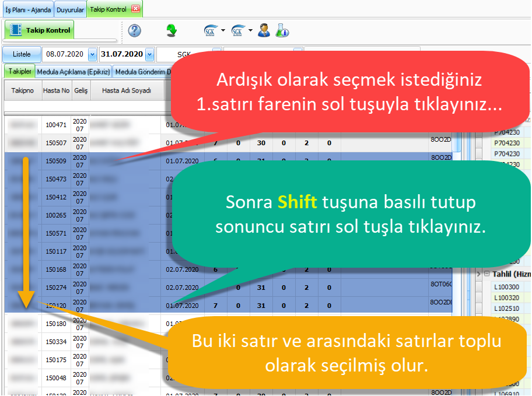This screenshot has width=532, height=396.
Task: Open the Medula Açıklama (Epikriz) tab
Action: coord(73,72)
